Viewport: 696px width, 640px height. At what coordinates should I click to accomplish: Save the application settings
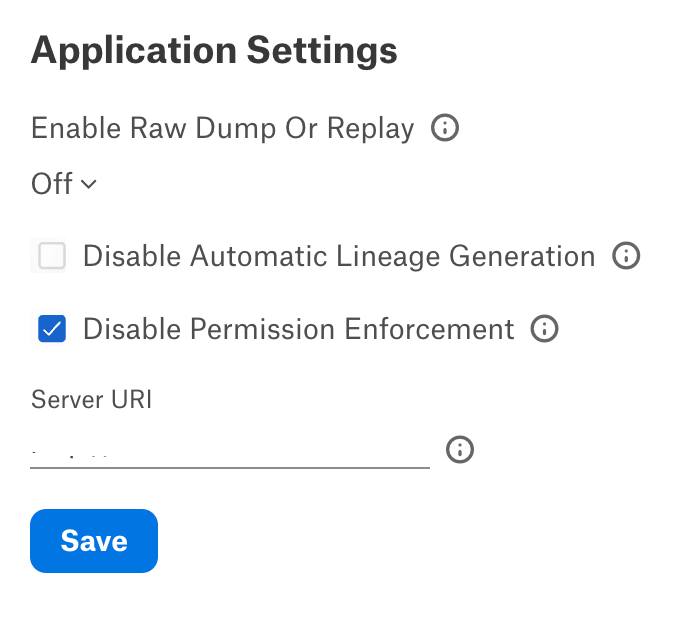(94, 541)
